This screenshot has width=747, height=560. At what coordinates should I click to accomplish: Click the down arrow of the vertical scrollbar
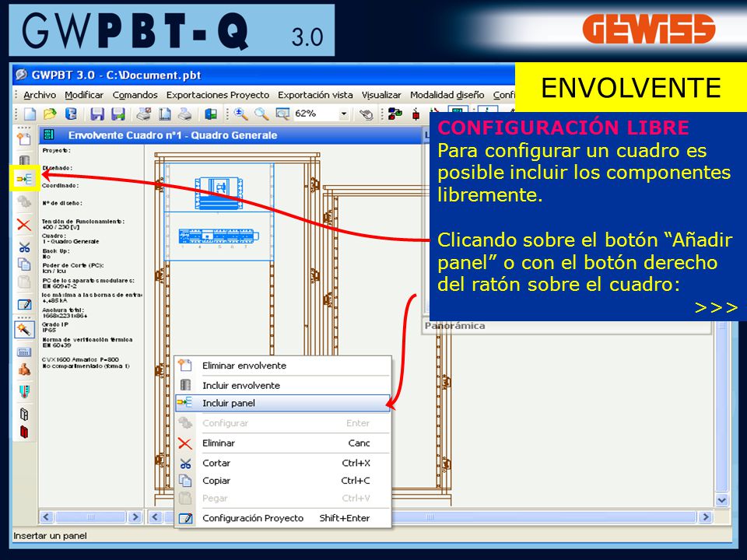point(722,500)
